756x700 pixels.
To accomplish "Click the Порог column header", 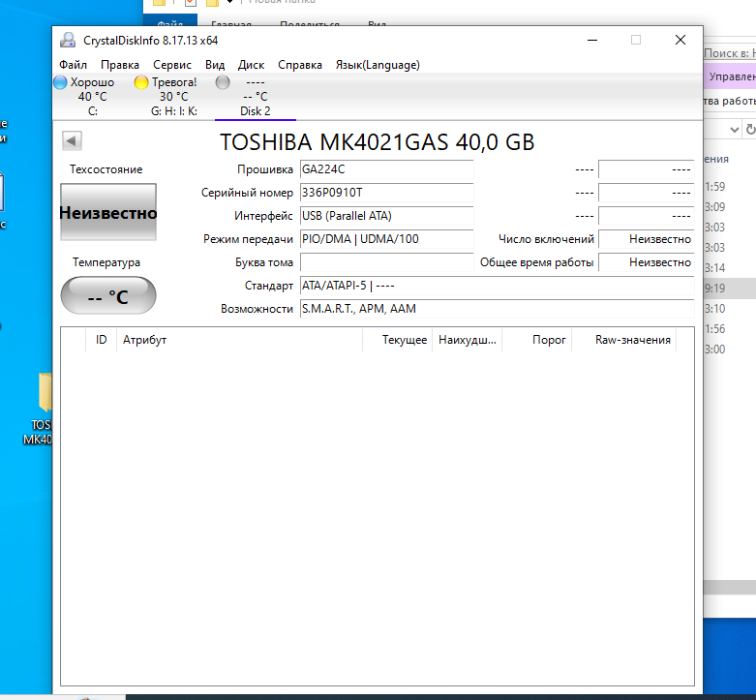I will [536, 340].
